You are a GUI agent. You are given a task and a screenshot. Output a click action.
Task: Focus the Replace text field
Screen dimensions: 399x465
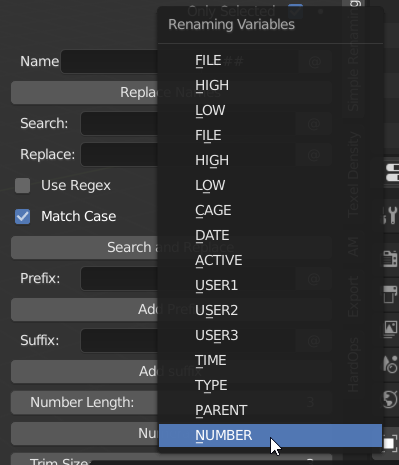click(119, 154)
